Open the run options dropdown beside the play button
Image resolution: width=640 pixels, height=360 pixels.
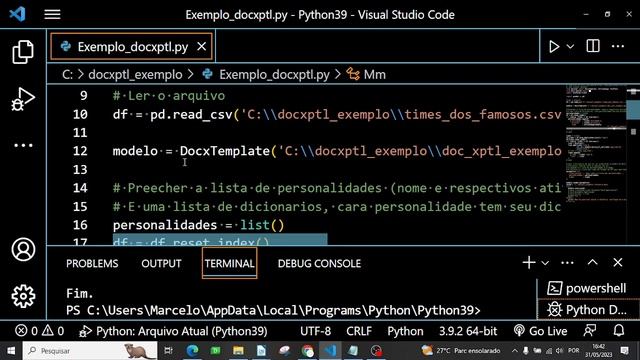tap(571, 47)
